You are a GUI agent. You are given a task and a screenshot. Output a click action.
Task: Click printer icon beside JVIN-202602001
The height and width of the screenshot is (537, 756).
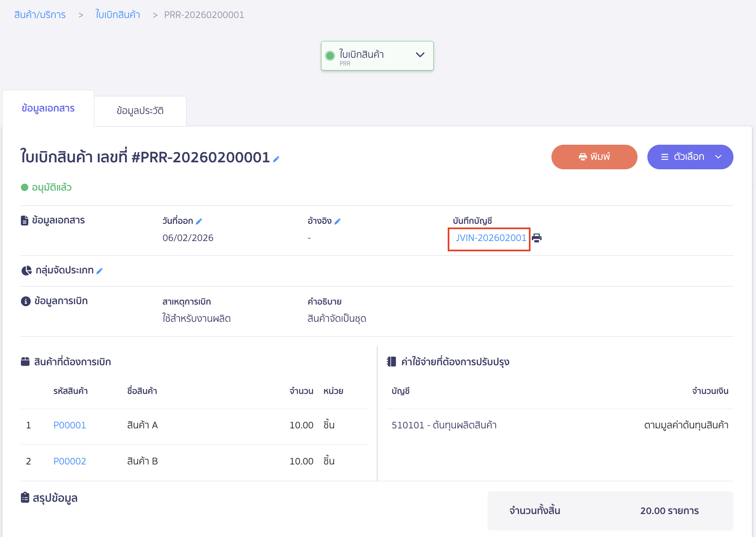click(x=537, y=238)
